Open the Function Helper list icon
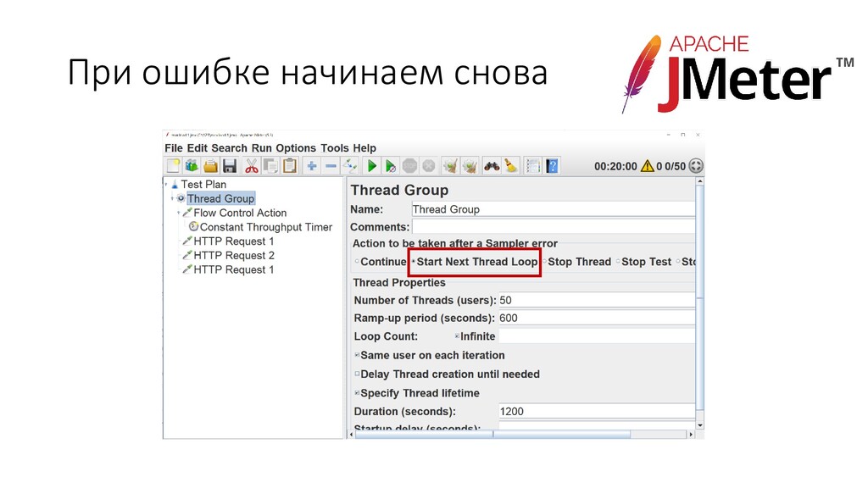 coord(533,165)
